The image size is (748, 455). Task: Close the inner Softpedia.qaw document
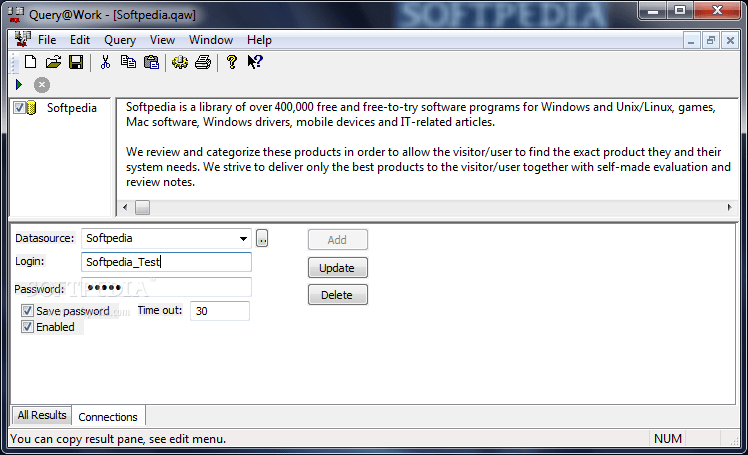730,41
